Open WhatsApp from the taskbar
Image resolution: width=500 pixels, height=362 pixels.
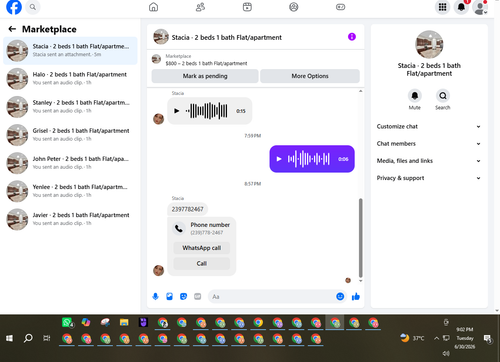click(x=68, y=322)
